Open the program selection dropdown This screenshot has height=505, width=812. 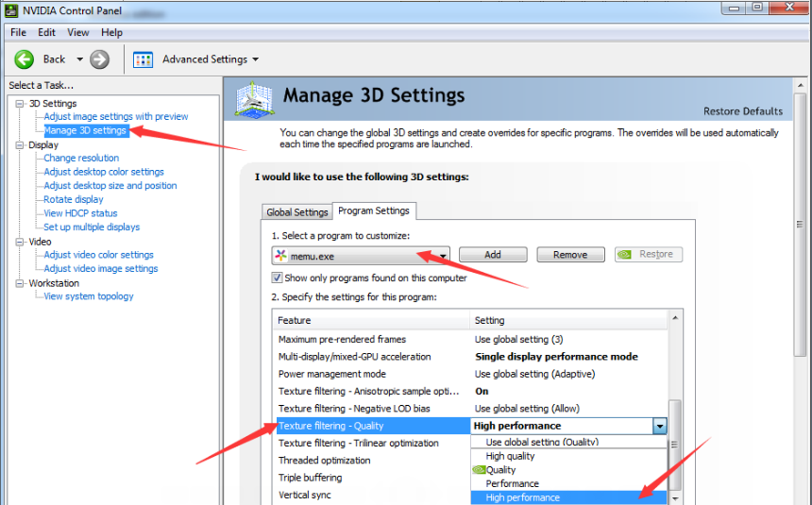tap(442, 255)
